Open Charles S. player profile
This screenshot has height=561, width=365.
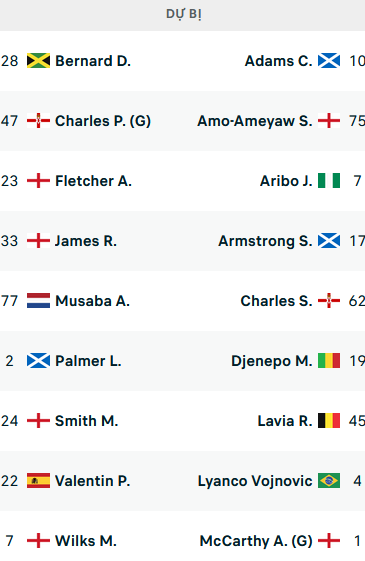276,301
